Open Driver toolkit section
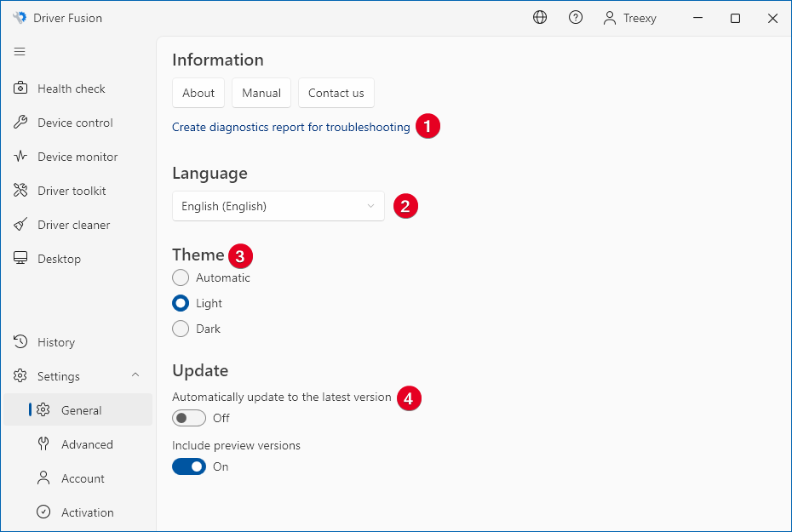The height and width of the screenshot is (532, 792). point(78,191)
